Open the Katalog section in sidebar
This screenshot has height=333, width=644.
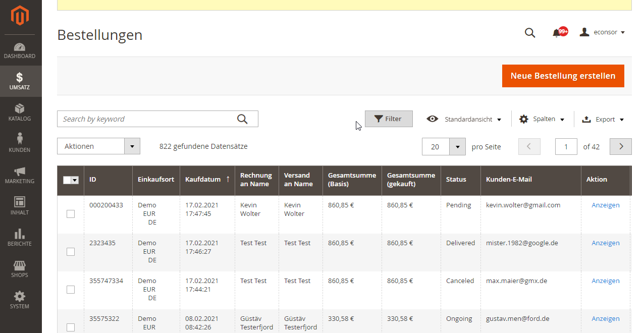20,112
